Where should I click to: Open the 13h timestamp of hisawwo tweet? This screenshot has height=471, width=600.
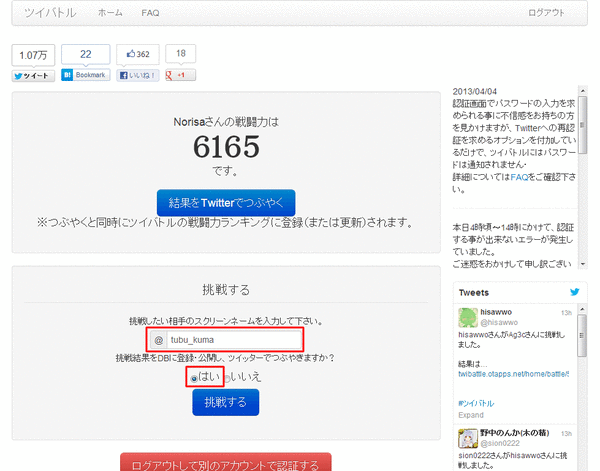(x=566, y=313)
